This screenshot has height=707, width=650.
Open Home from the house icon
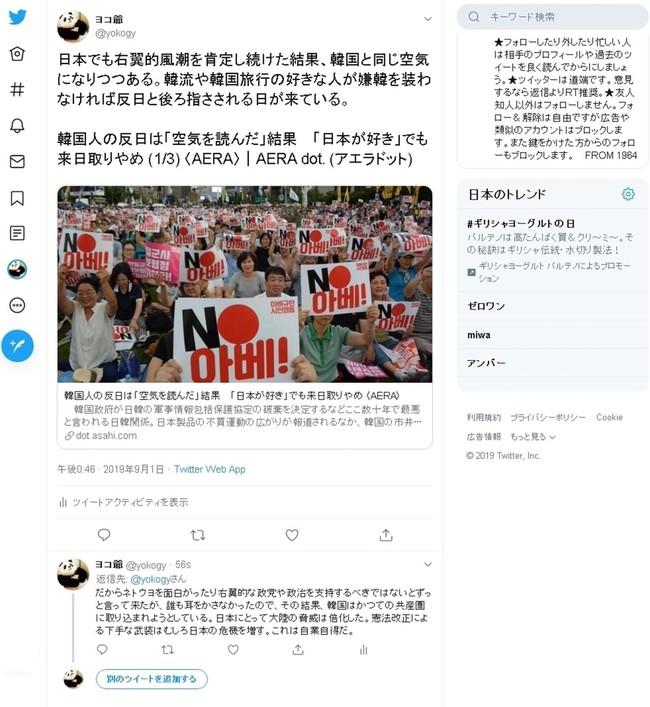(17, 54)
